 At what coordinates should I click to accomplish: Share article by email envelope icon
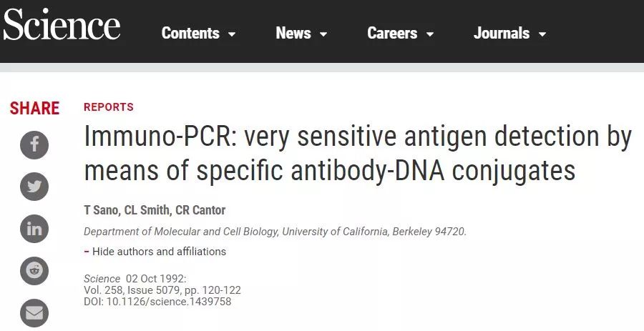click(34, 312)
